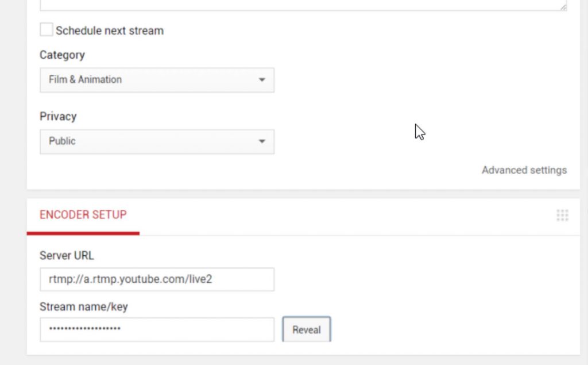Open Advanced settings link

click(524, 170)
